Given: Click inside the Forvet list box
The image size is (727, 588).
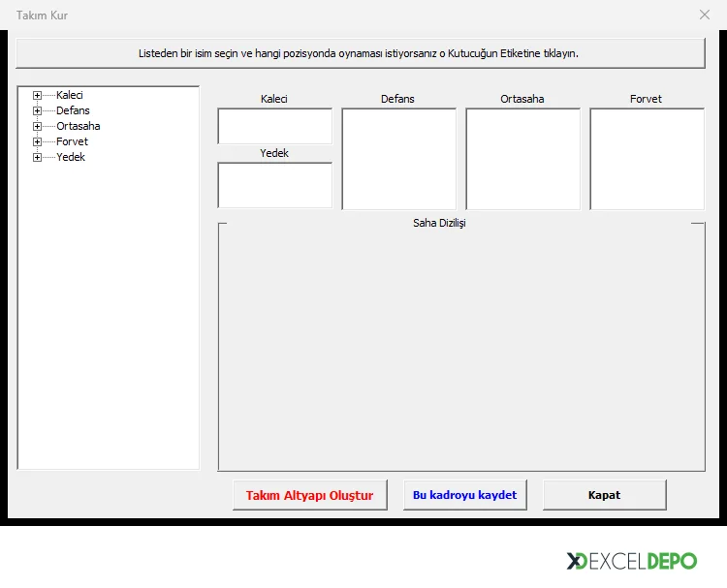Looking at the screenshot, I should (x=648, y=159).
